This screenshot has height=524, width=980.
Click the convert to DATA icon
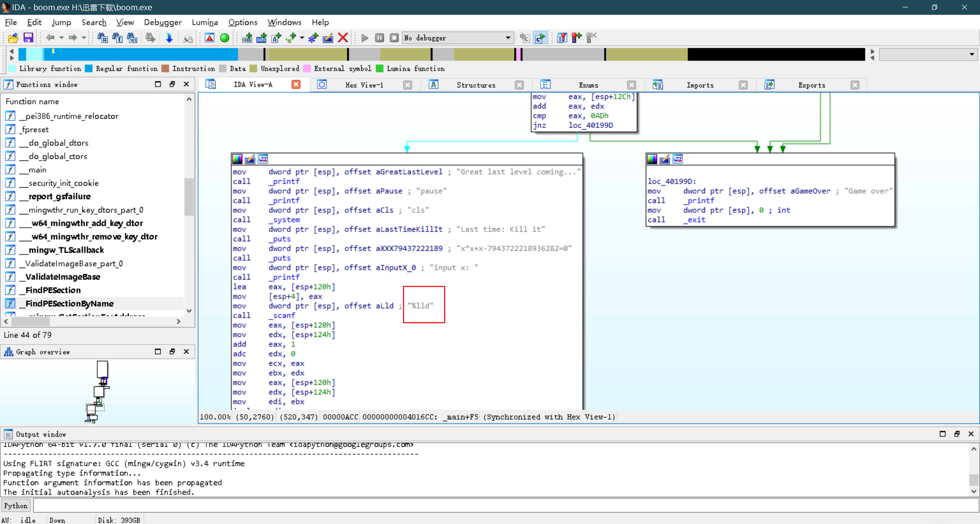tap(261, 38)
